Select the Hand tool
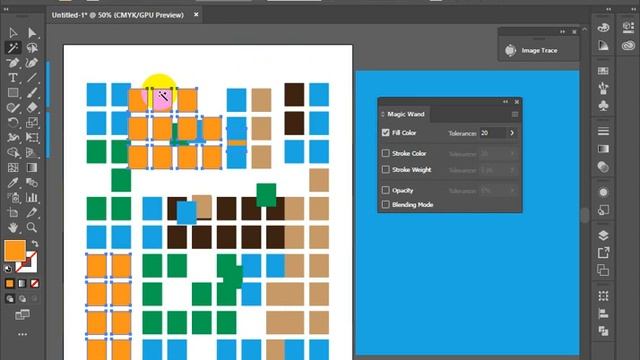 (x=13, y=227)
